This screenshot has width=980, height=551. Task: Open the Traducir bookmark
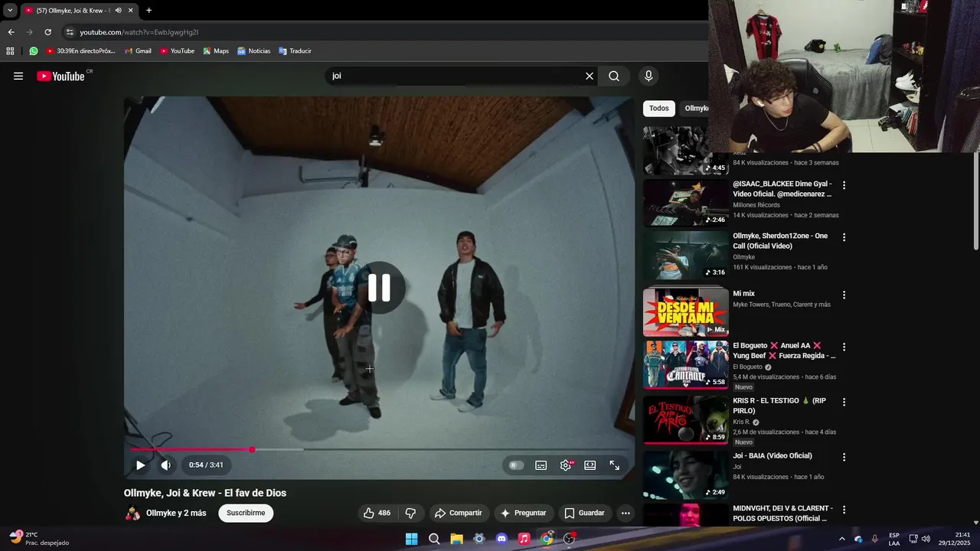[295, 51]
